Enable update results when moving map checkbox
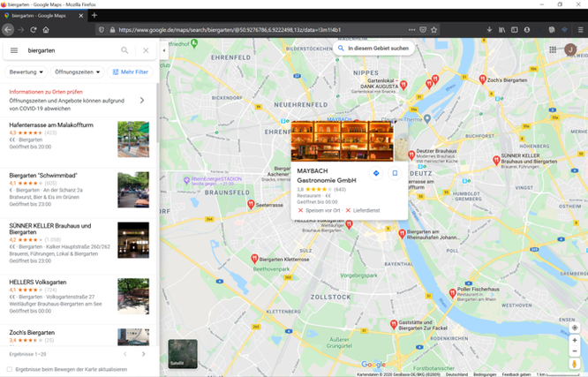 point(10,370)
